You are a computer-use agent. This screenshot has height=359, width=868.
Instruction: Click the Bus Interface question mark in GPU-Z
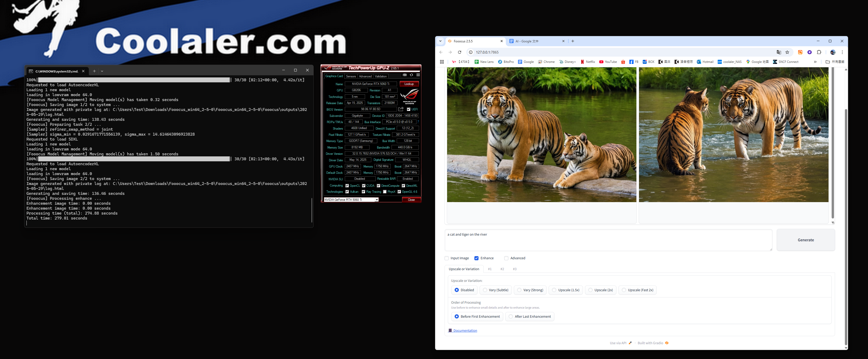click(x=418, y=122)
